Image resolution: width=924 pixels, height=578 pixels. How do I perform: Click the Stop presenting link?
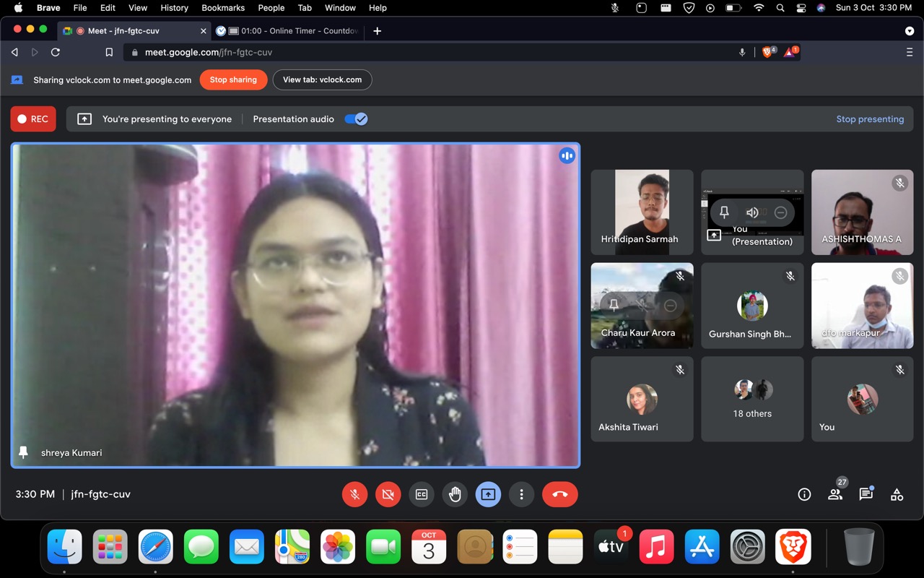869,119
